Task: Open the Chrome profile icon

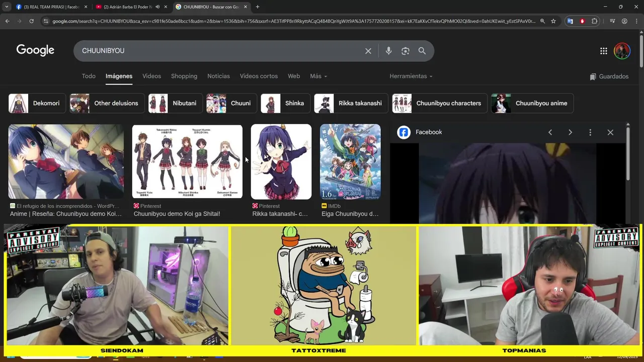Action: [x=624, y=21]
